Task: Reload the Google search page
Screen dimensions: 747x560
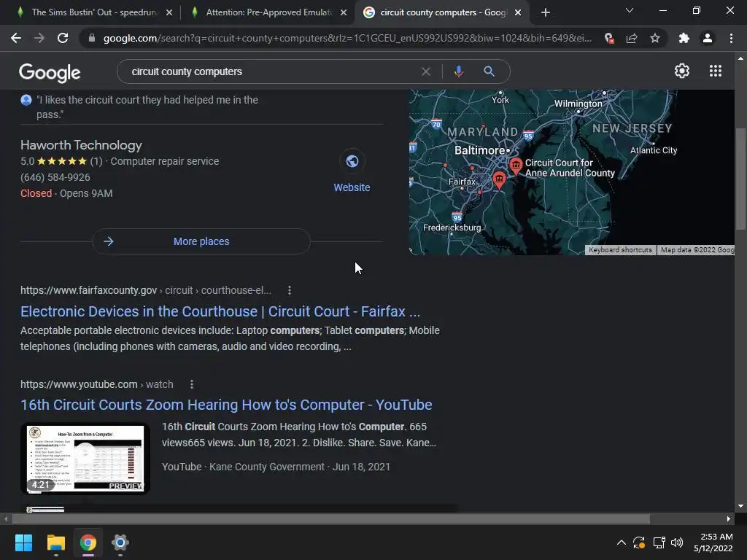Action: point(63,38)
